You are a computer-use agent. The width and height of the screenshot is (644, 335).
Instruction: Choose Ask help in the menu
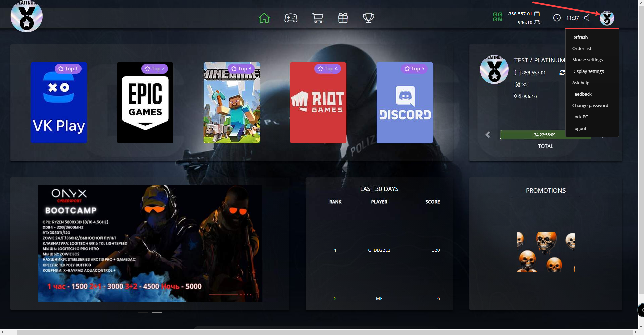(581, 83)
